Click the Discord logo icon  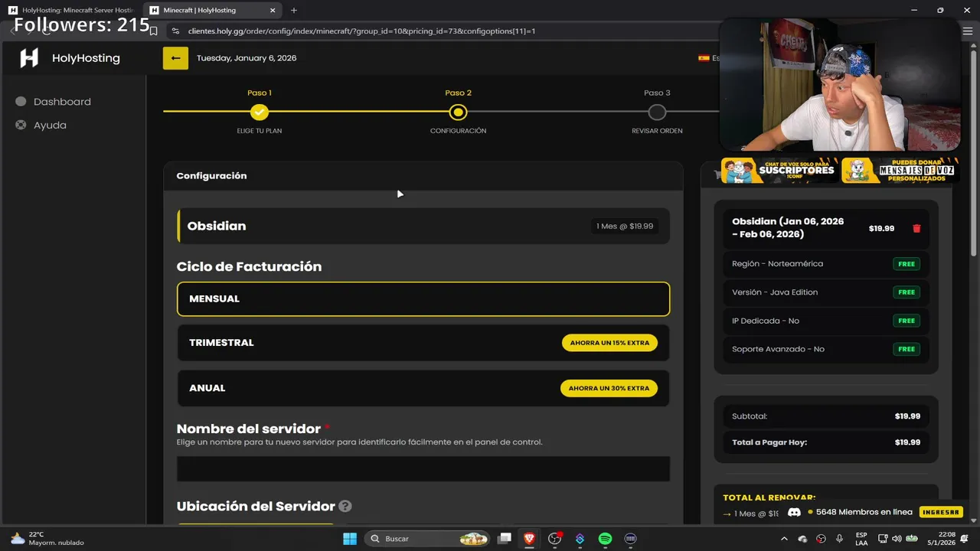tap(795, 512)
